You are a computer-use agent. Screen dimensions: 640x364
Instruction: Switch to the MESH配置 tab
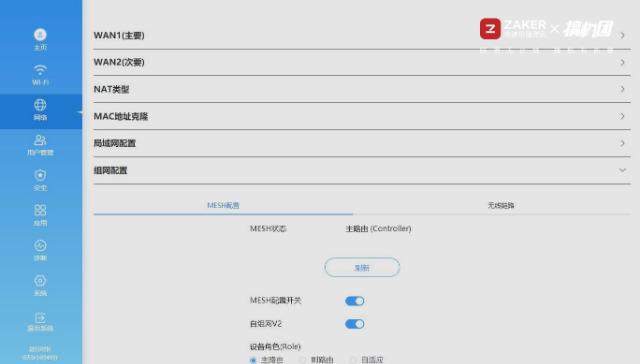pos(223,205)
